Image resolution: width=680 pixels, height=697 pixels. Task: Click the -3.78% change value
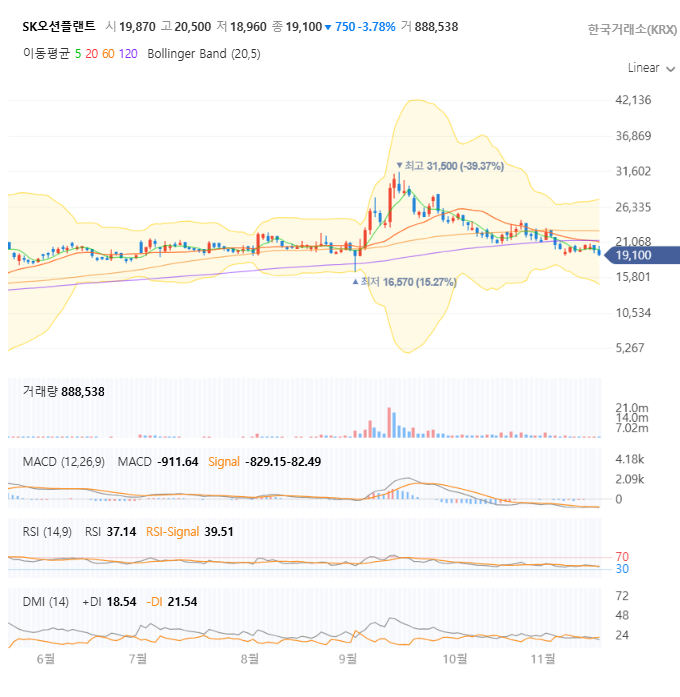378,27
